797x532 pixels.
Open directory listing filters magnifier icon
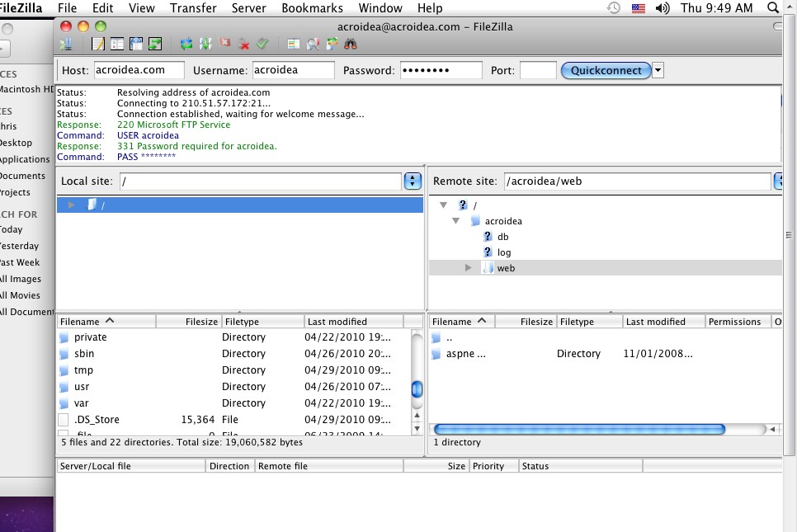(313, 45)
